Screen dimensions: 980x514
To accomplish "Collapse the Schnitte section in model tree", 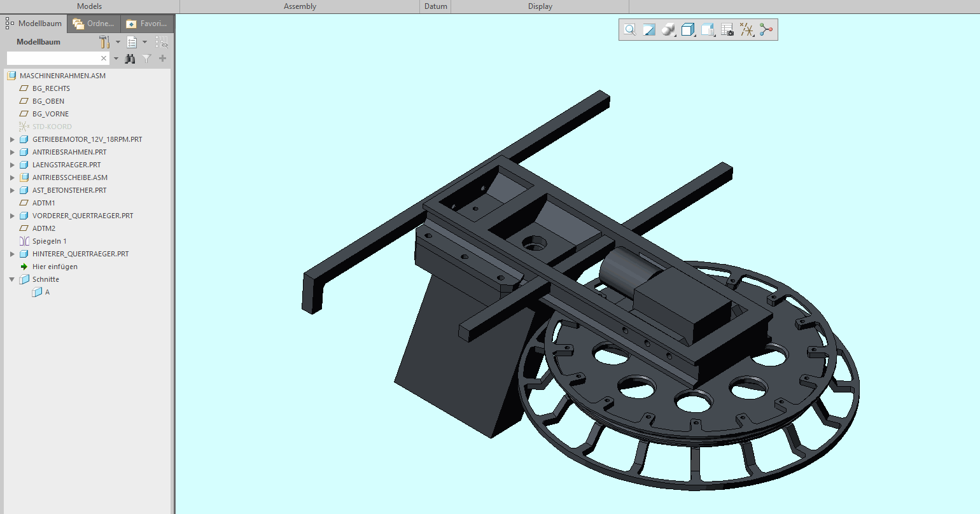I will (x=12, y=279).
